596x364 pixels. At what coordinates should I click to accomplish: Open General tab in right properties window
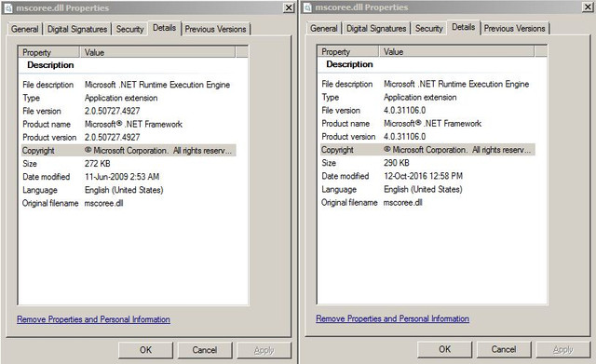[324, 28]
